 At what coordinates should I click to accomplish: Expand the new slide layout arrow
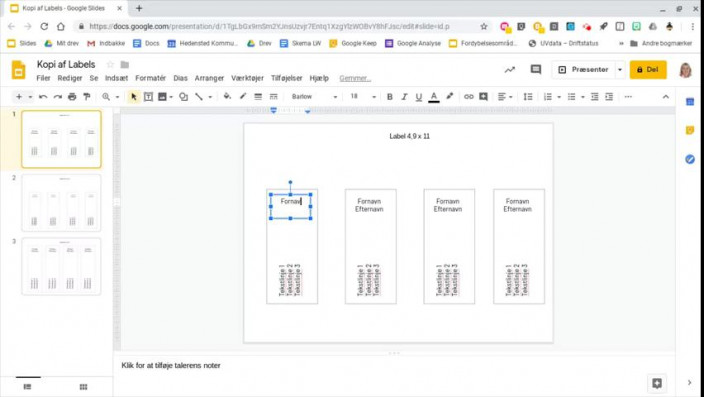(x=30, y=97)
